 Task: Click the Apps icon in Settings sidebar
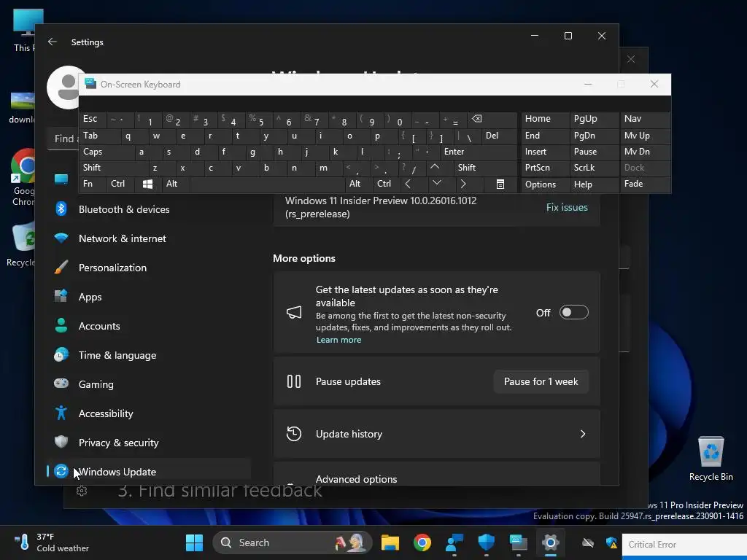click(61, 296)
